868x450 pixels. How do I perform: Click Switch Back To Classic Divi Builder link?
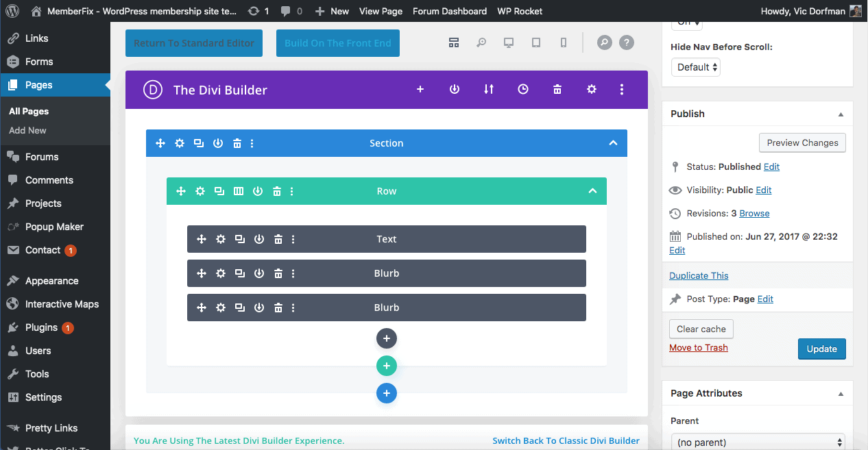[x=566, y=440]
